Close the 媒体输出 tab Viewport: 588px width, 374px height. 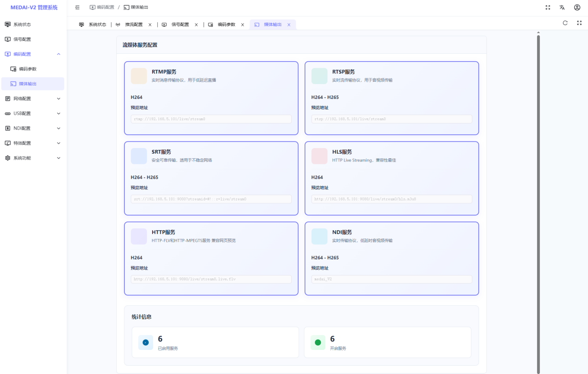[289, 25]
